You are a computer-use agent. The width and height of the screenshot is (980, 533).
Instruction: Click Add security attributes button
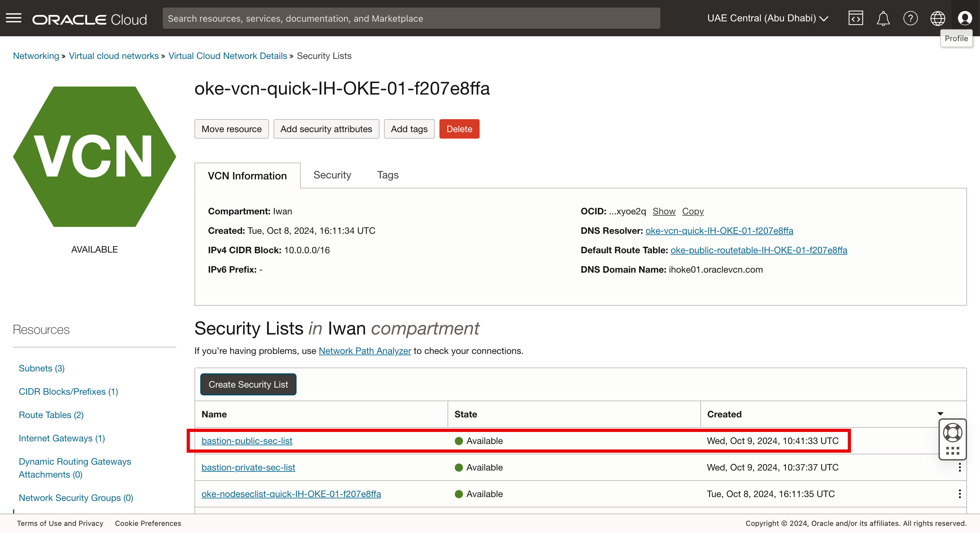(326, 129)
